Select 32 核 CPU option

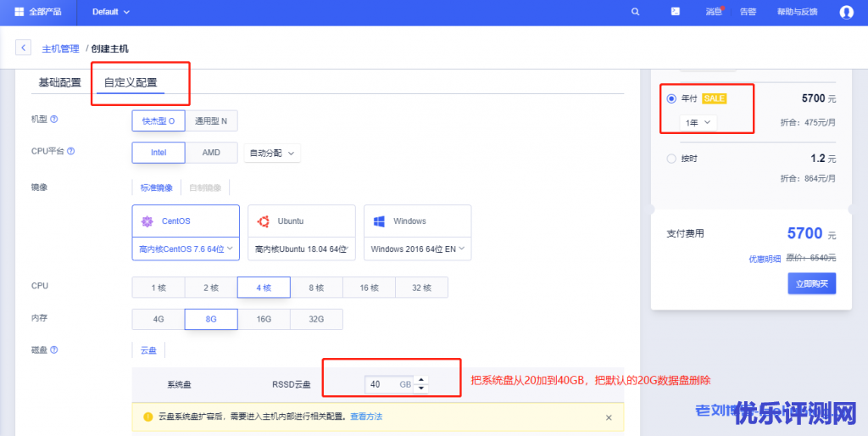point(421,288)
